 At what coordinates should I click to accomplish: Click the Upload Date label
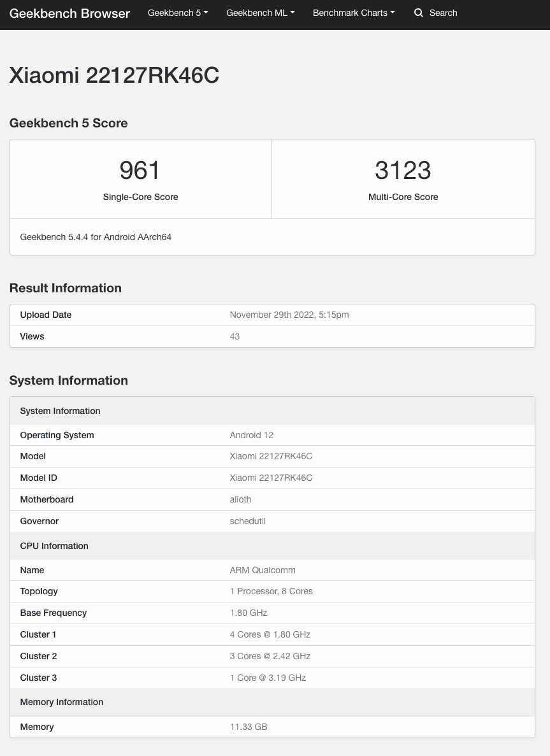point(46,315)
